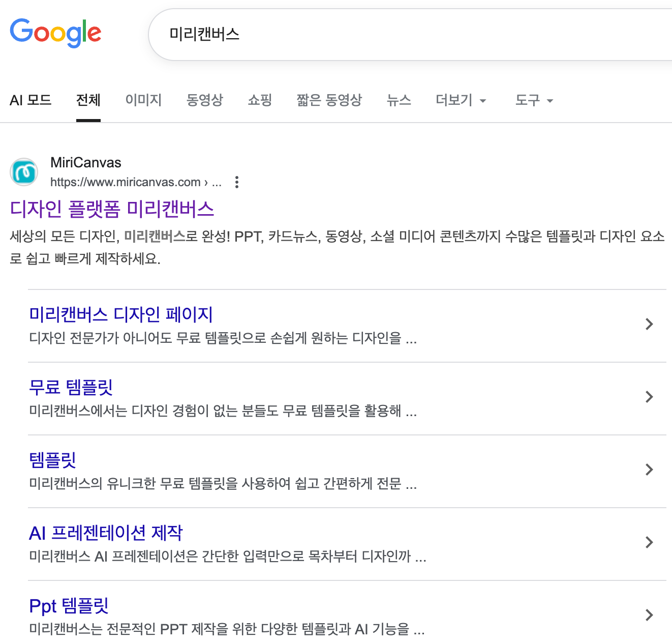Click the search box containing 미리캔버스
Screen dimensions: 672x644
pos(410,35)
